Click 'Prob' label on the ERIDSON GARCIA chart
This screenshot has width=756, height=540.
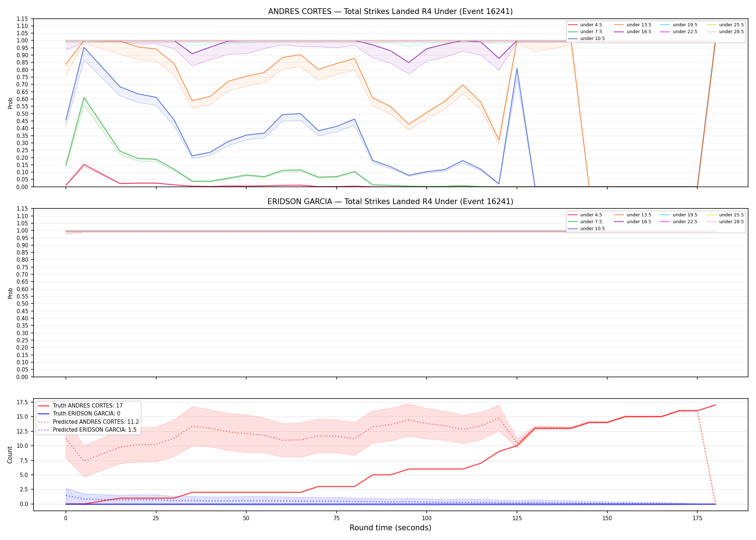pos(10,293)
